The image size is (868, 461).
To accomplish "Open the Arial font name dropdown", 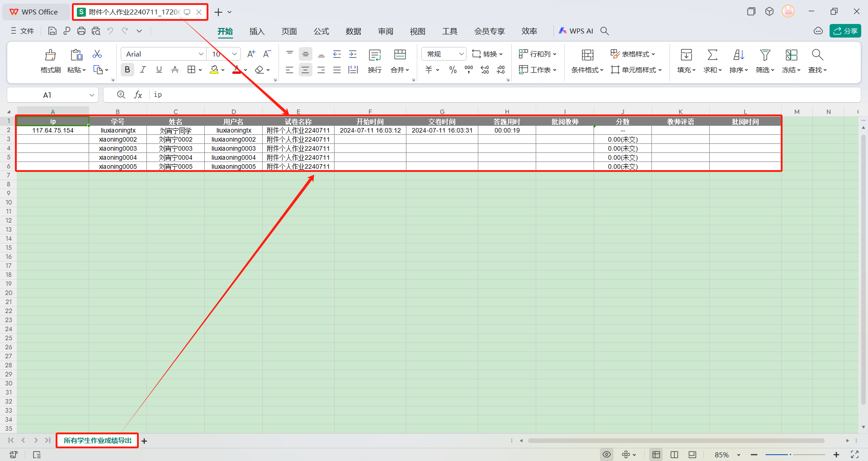I will (201, 54).
